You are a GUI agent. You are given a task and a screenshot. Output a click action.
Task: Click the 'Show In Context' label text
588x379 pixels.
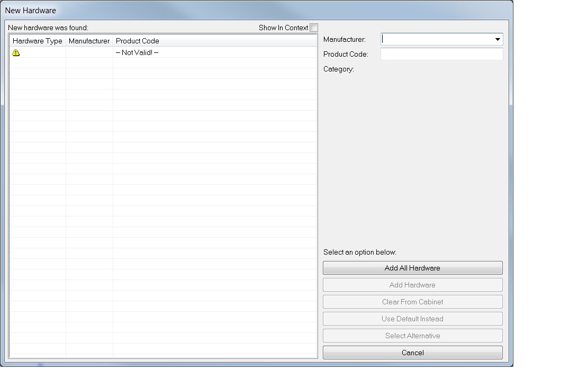point(283,28)
